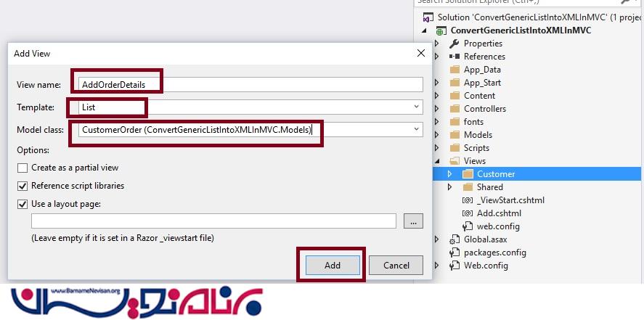Check Create as a partial view
The width and height of the screenshot is (644, 320).
[x=23, y=168]
